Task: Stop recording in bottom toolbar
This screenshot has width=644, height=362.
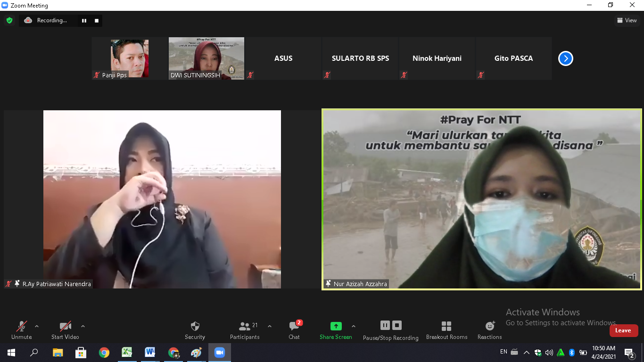Action: pyautogui.click(x=397, y=325)
